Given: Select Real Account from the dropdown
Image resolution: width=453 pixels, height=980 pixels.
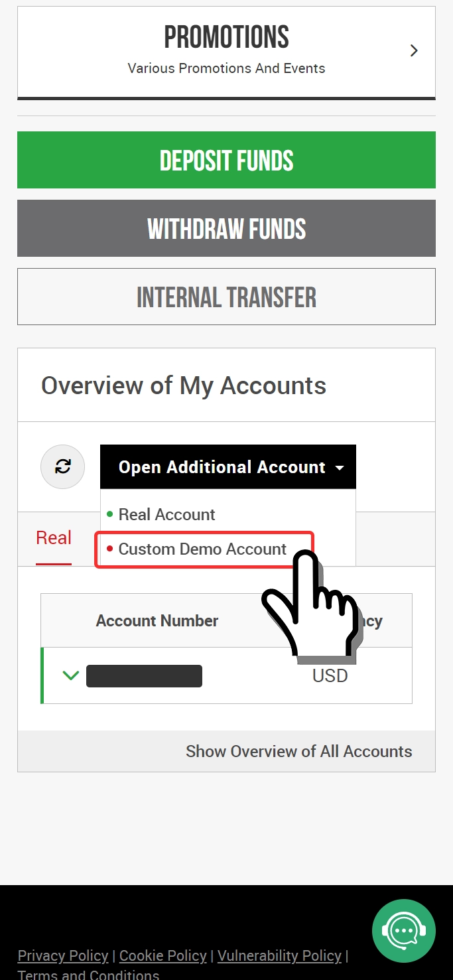Looking at the screenshot, I should click(166, 514).
